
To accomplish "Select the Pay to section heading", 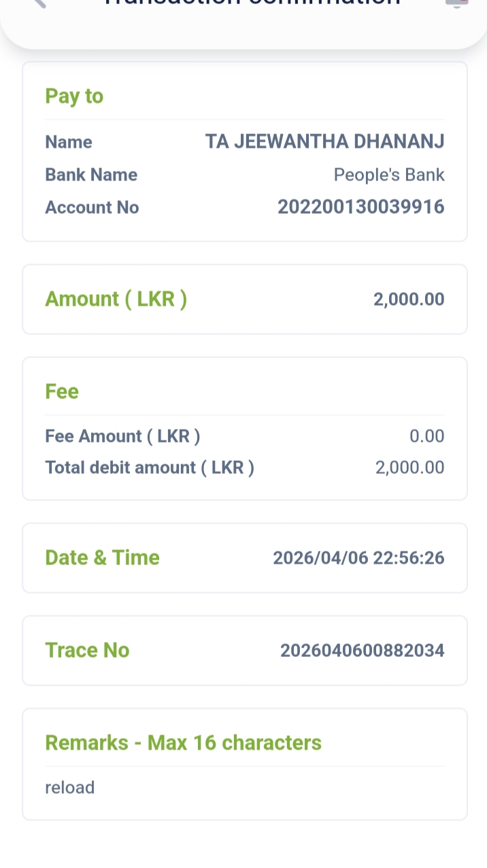I will coord(74,96).
